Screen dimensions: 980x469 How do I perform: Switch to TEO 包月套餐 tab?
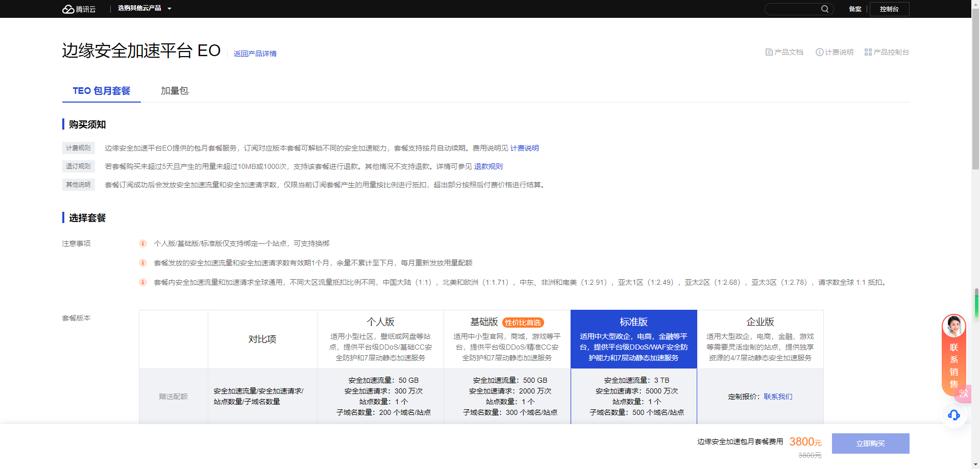[x=102, y=91]
